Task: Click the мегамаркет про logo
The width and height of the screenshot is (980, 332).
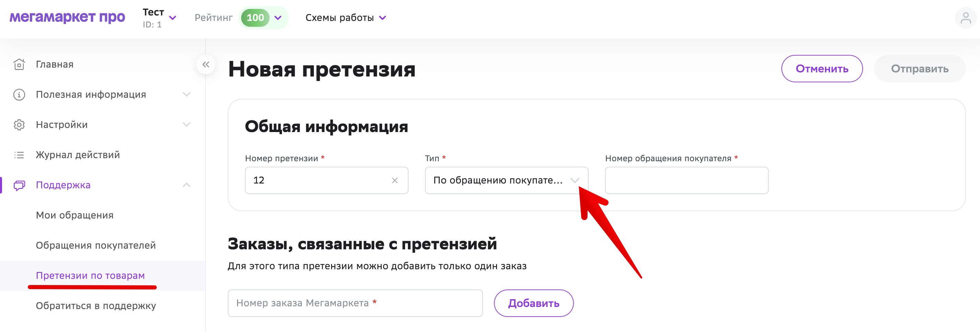Action: point(67,17)
